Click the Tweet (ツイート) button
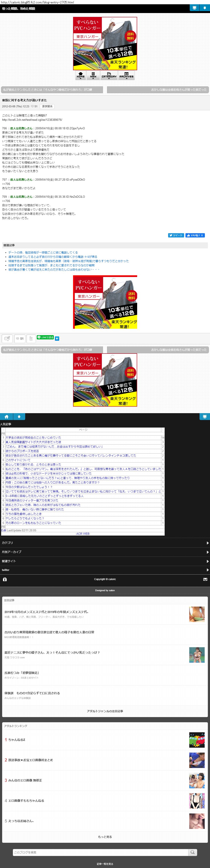210x868 pixels. click(x=176, y=235)
